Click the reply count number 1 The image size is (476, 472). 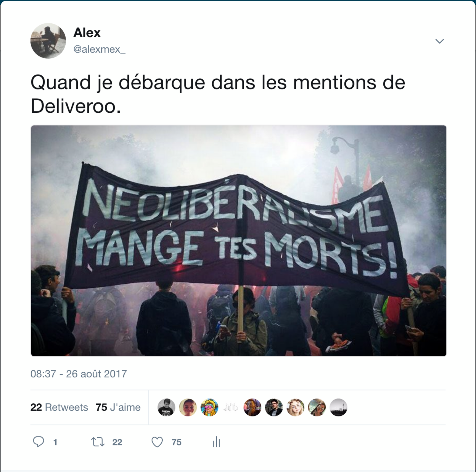55,442
